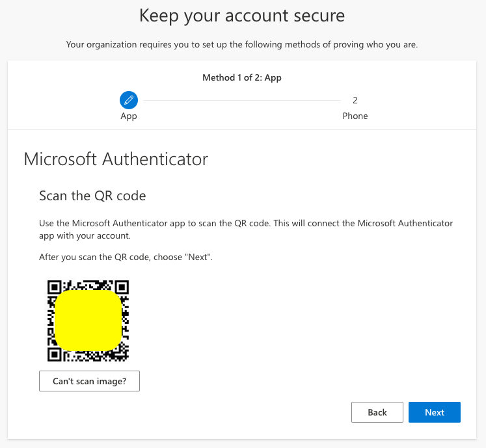Click "Your organization requires you" sentence
Screen dimensions: 486x448
242,45
